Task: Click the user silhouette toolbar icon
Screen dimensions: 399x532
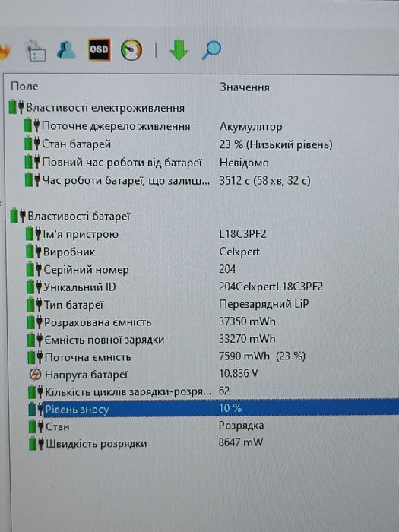Action: (66, 49)
